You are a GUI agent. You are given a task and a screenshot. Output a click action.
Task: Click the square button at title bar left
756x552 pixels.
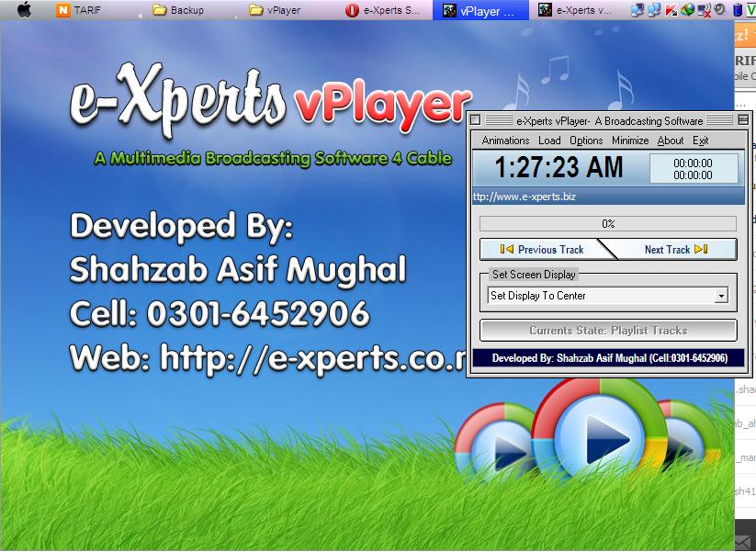point(476,120)
